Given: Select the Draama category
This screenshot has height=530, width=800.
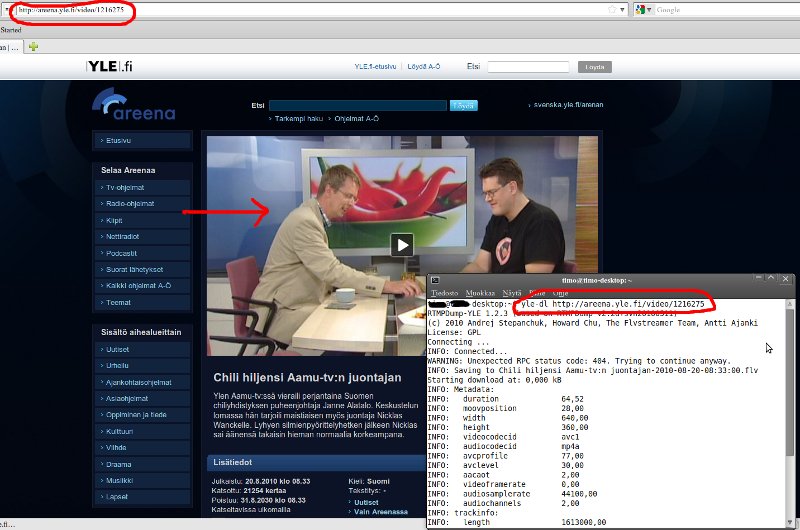Looking at the screenshot, I should pos(142,464).
